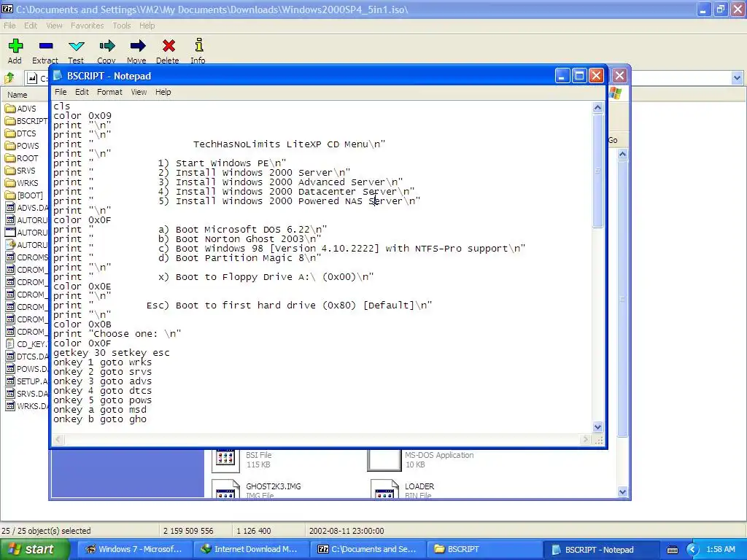
Task: Select the SETUP file in 7-Zip list
Action: tap(27, 381)
